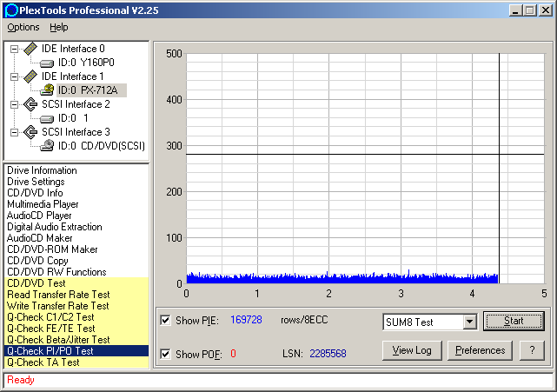Open the Preferences dialog
This screenshot has height=392, width=557.
tap(480, 350)
